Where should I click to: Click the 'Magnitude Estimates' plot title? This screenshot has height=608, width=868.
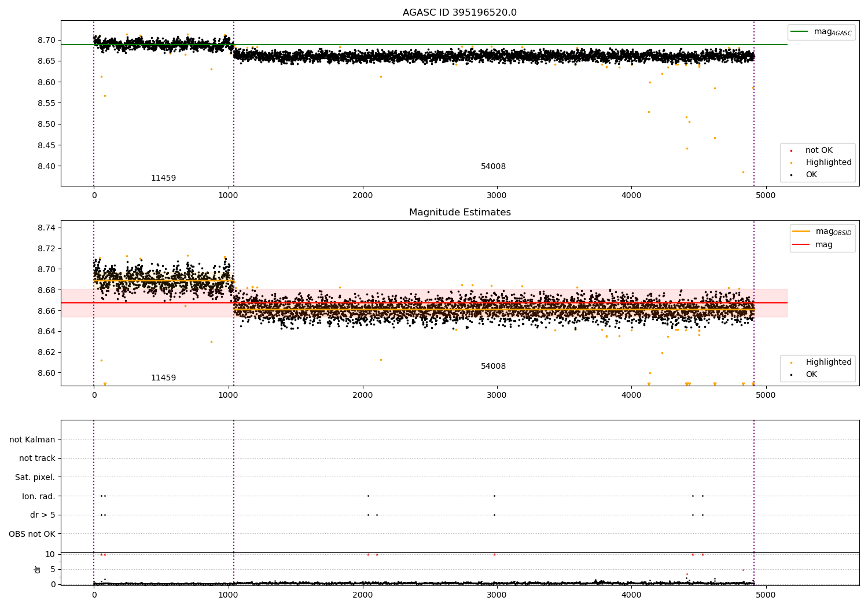click(x=459, y=213)
